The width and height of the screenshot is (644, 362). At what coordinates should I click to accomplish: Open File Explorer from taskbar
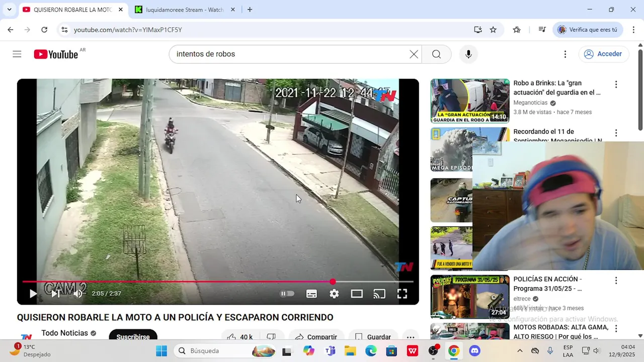point(350,351)
